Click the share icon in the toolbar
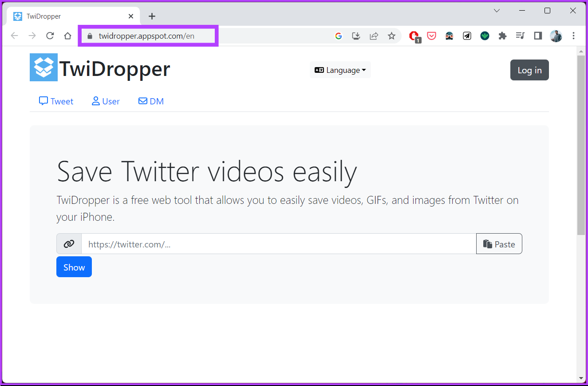Image resolution: width=588 pixels, height=386 pixels. [x=374, y=36]
